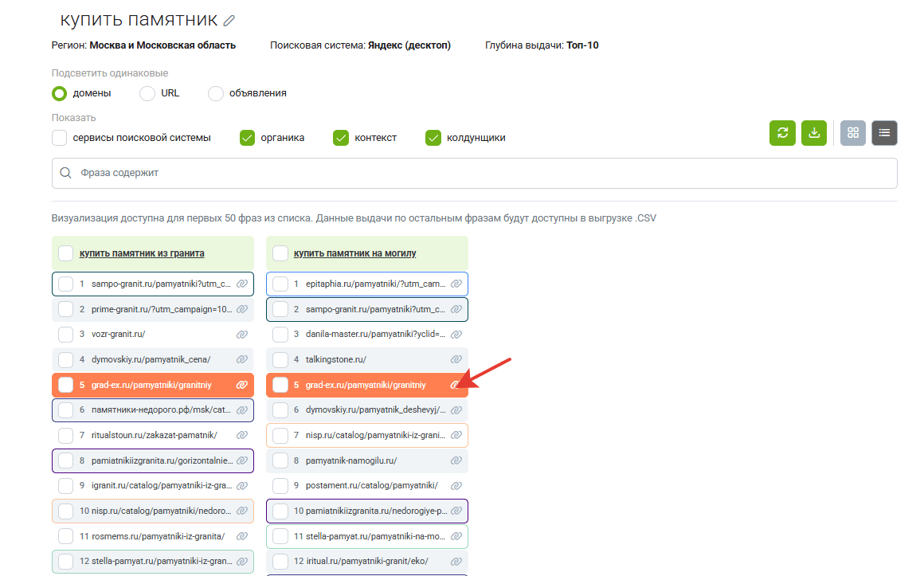This screenshot has width=924, height=576.
Task: Click pencil icon to edit title
Action: pyautogui.click(x=229, y=21)
